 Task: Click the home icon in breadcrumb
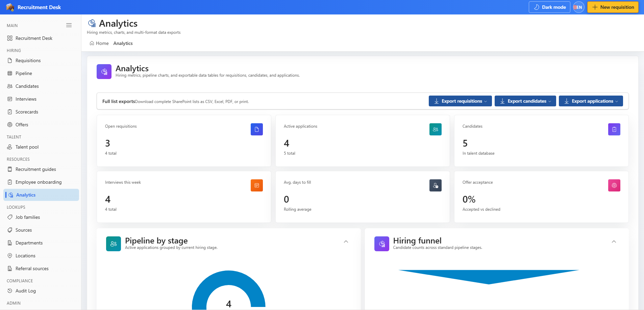pyautogui.click(x=92, y=43)
